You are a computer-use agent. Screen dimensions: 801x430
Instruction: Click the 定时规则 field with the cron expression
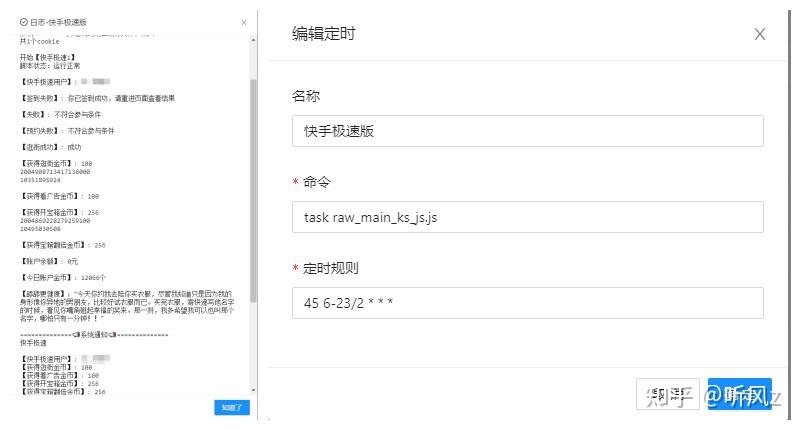point(527,303)
